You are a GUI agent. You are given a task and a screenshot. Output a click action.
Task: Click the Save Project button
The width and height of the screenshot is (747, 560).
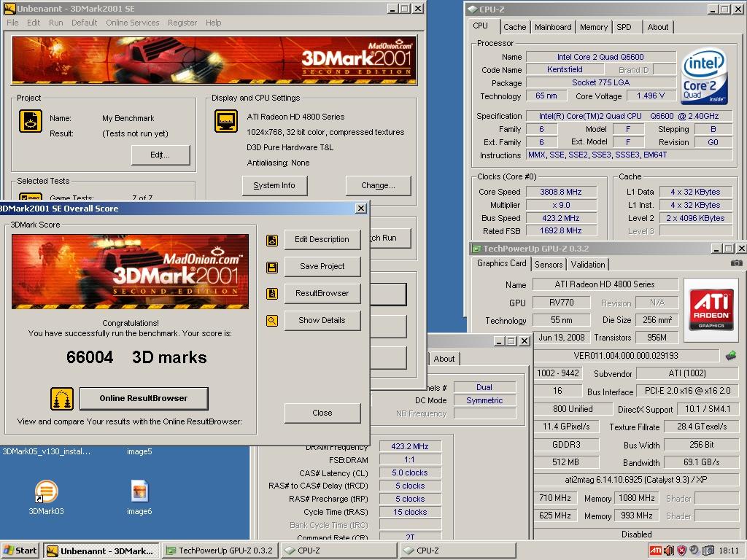click(322, 267)
